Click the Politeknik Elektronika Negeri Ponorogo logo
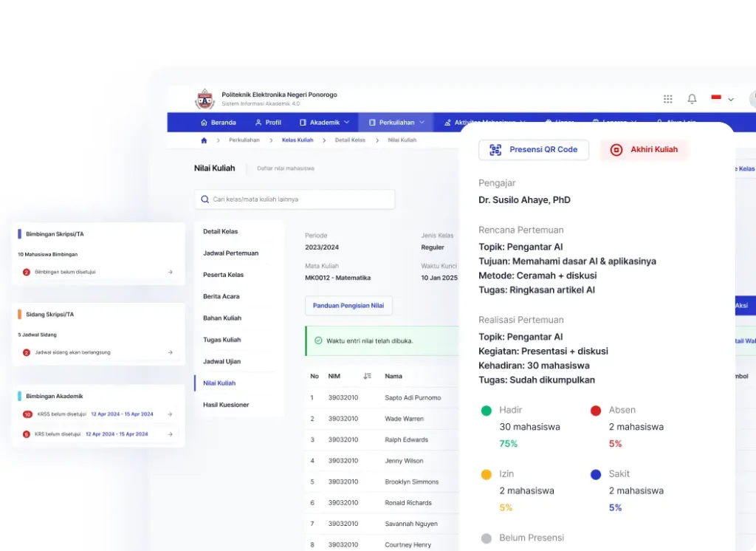This screenshot has height=551, width=756. 205,99
